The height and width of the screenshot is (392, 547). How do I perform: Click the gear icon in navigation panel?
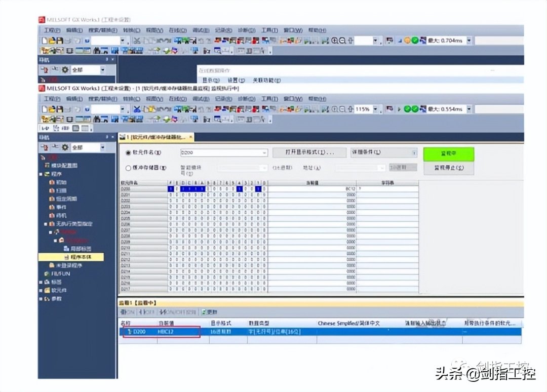click(65, 147)
